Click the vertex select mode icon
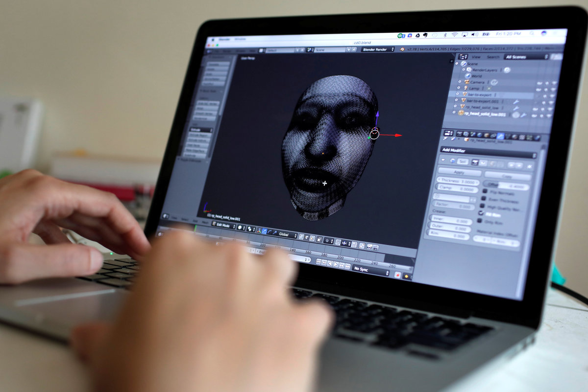 tap(302, 237)
